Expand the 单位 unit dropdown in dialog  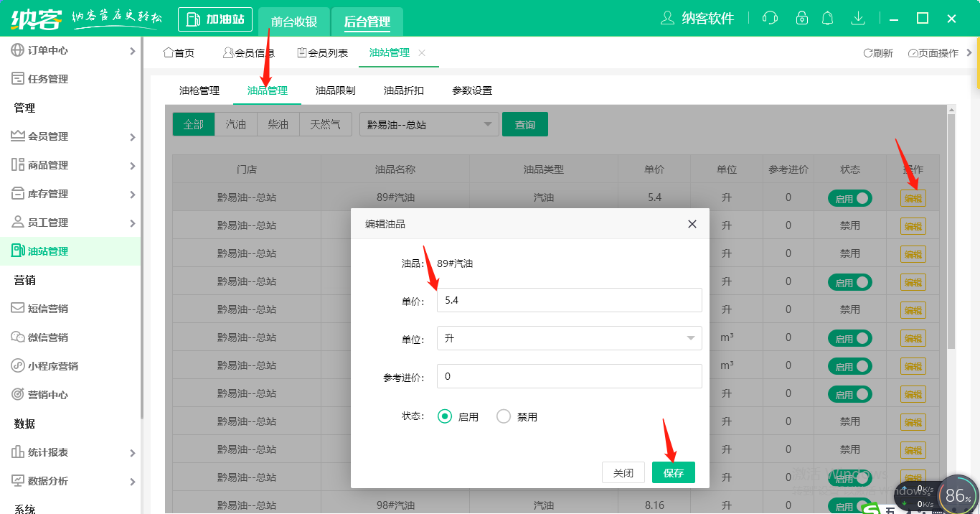tap(569, 337)
